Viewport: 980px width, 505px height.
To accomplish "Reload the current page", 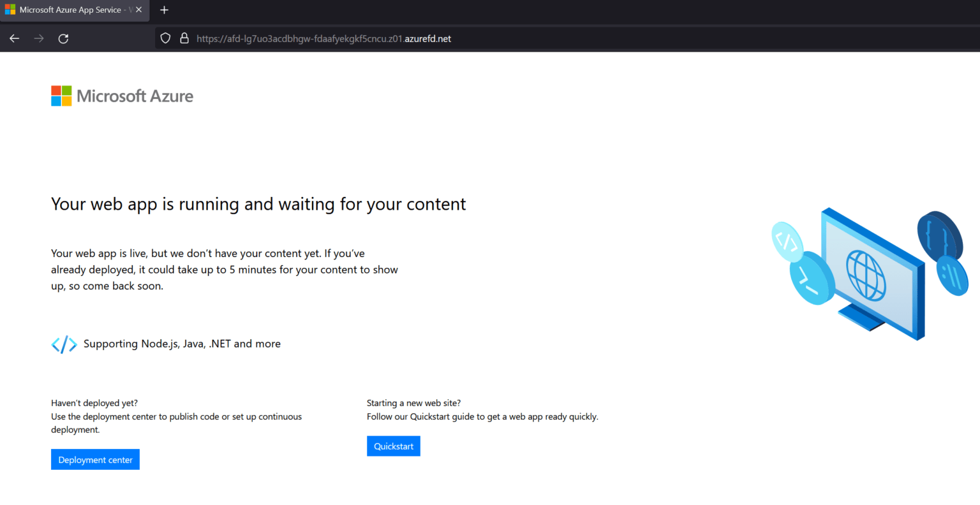I will point(63,38).
